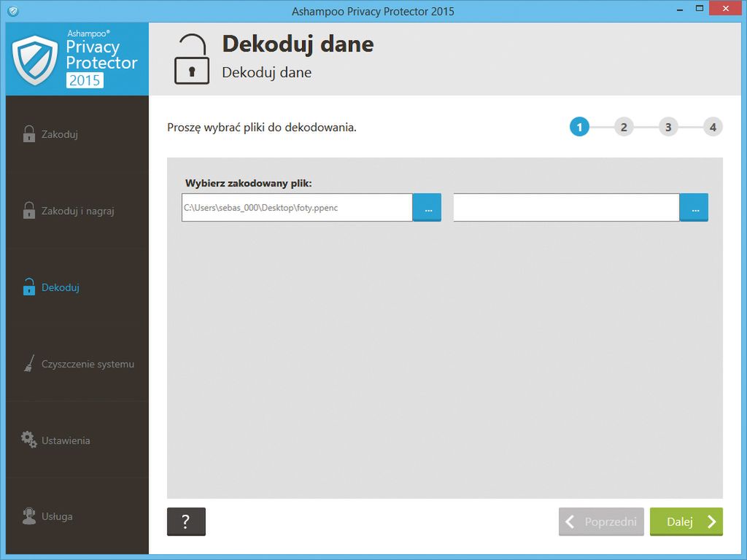747x560 pixels.
Task: Select step 4 indicator circle
Action: point(713,127)
